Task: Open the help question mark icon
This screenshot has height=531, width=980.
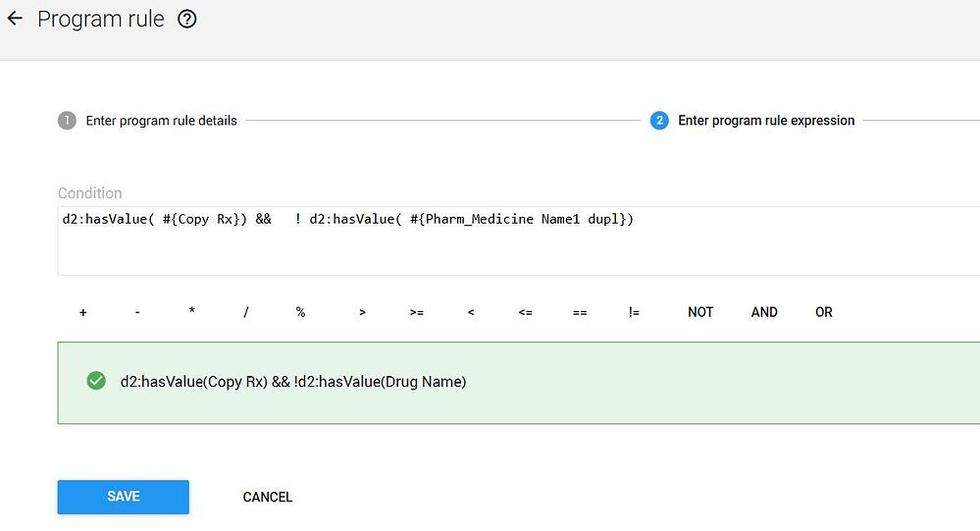Action: click(186, 19)
